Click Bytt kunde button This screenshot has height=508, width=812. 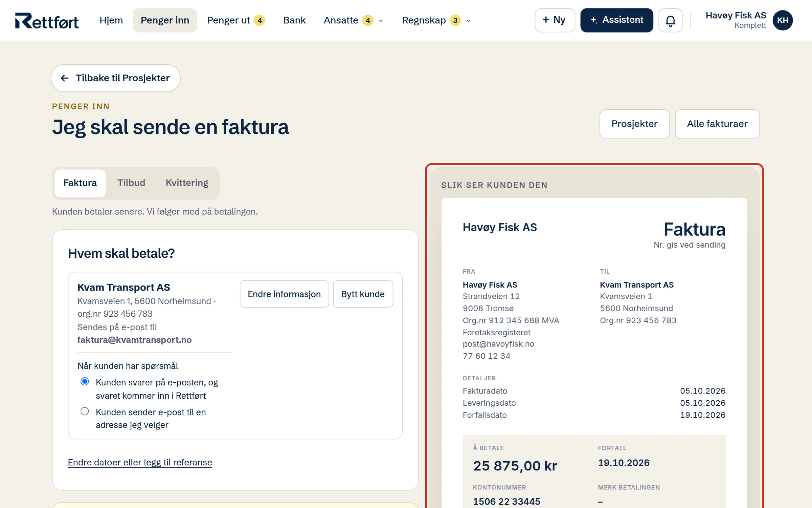click(363, 294)
